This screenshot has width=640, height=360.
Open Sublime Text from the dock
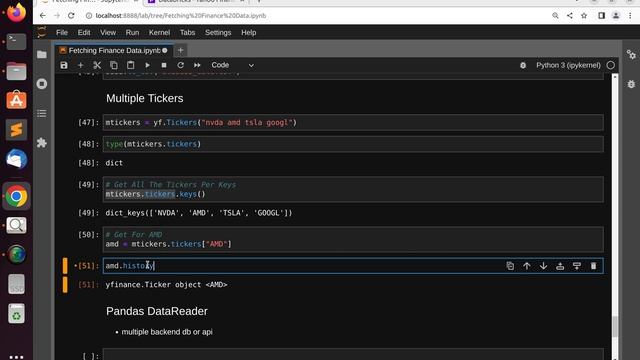tap(16, 130)
